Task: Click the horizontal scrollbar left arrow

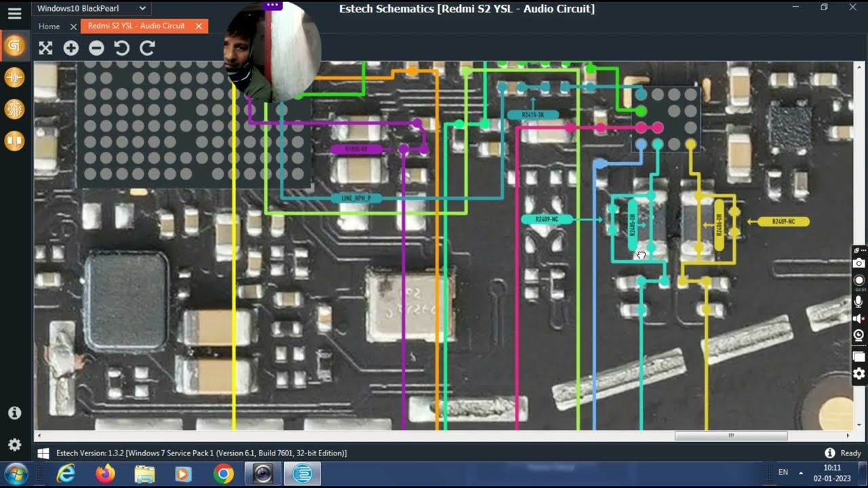Action: (x=39, y=436)
